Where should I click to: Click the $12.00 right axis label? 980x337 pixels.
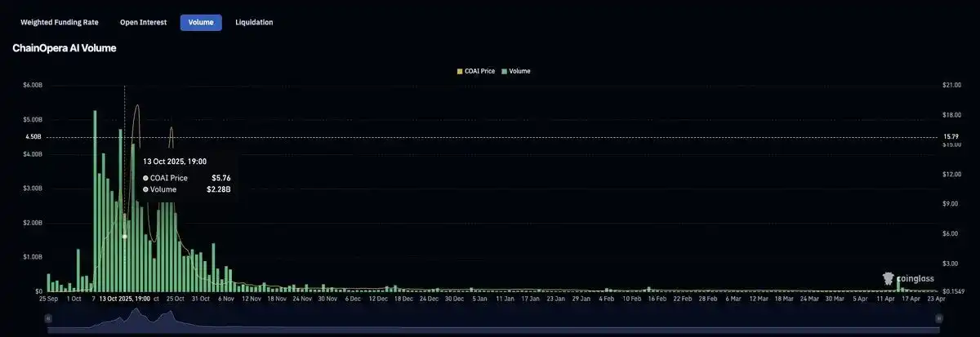tap(951, 175)
